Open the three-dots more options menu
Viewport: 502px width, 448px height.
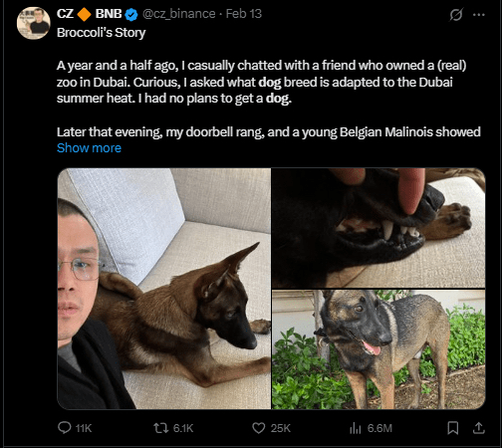[x=479, y=15]
